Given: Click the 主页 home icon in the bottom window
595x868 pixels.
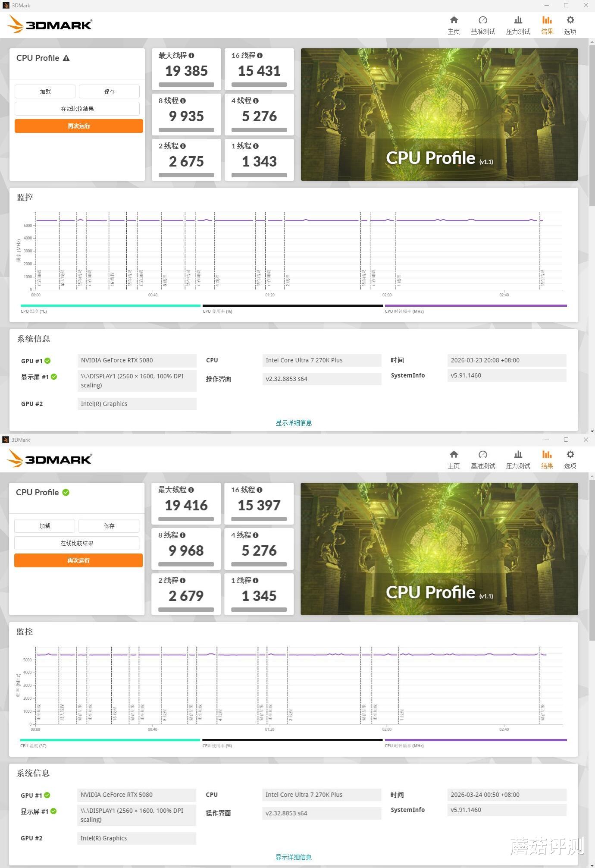Looking at the screenshot, I should click(x=454, y=455).
